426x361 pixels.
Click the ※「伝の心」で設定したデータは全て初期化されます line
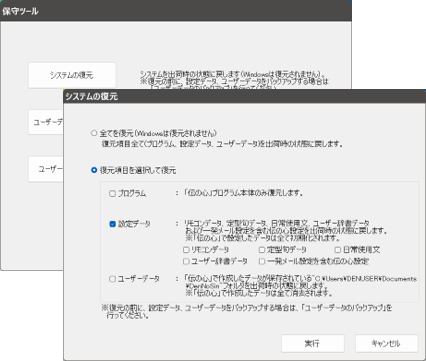262,238
